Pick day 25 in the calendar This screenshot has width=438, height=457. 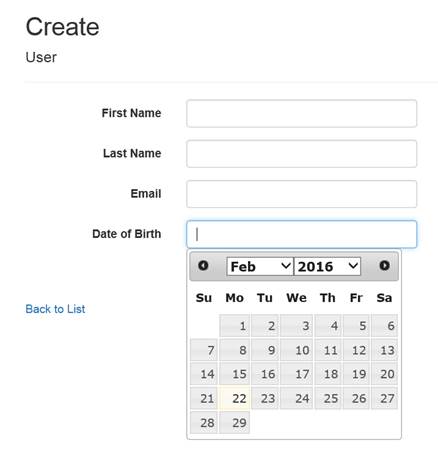pyautogui.click(x=328, y=398)
